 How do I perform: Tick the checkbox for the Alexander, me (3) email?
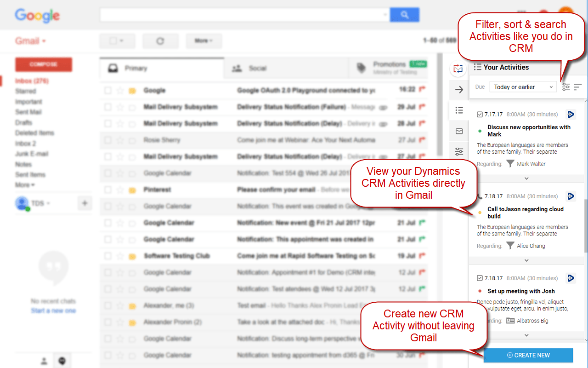tap(107, 306)
